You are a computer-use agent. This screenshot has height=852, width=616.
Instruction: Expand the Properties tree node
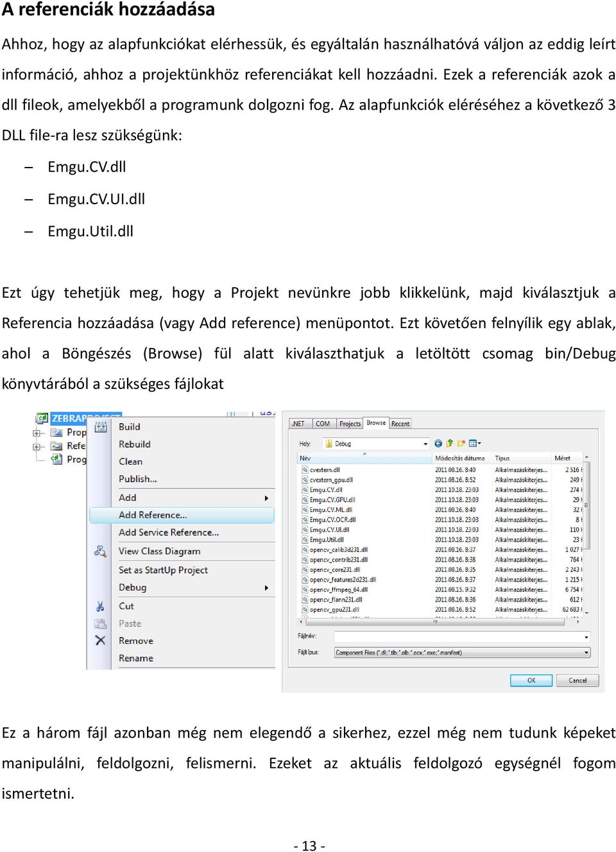(37, 433)
